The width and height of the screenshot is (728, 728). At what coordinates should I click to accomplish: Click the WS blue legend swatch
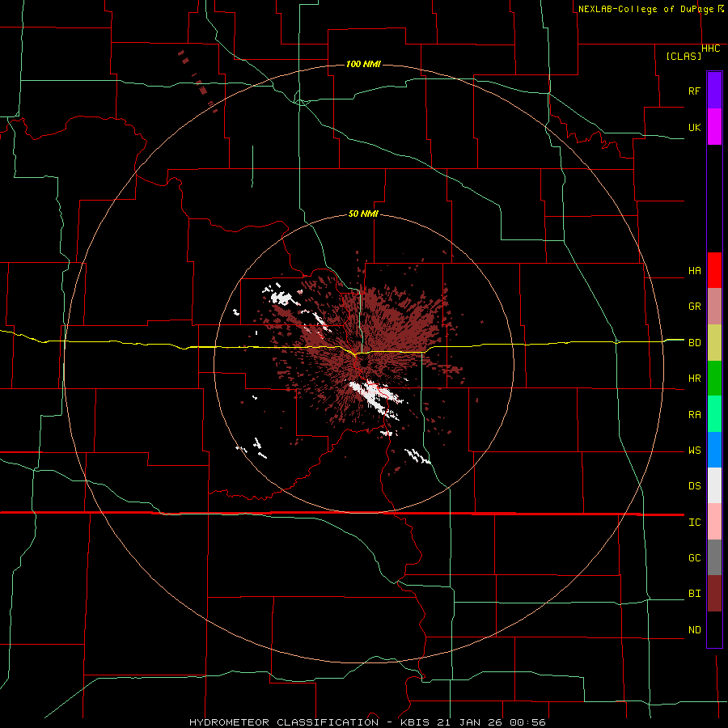point(714,450)
